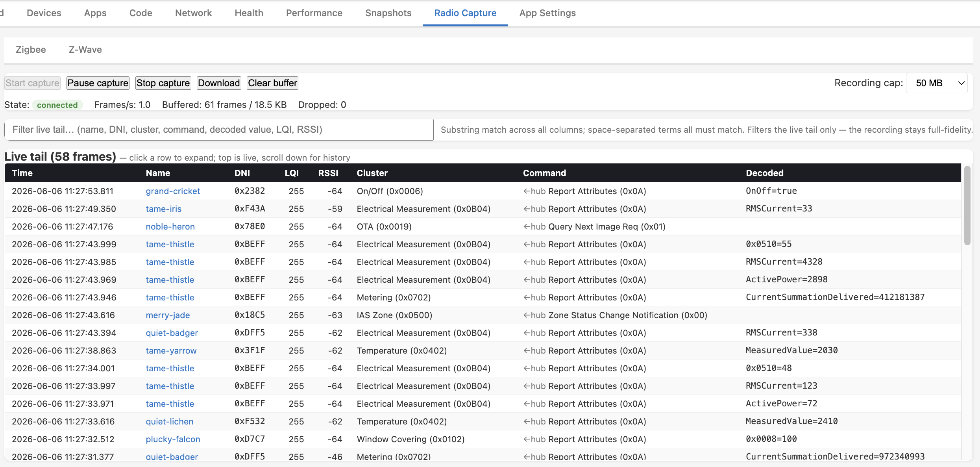The image size is (980, 467).
Task: Click the RMSCurrent=123 decoded value
Action: pos(781,386)
